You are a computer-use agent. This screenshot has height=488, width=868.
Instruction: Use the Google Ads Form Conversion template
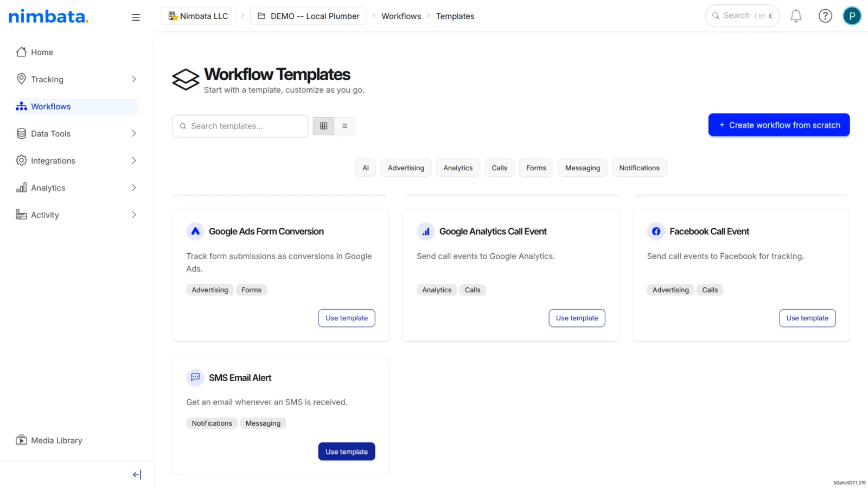pos(347,318)
